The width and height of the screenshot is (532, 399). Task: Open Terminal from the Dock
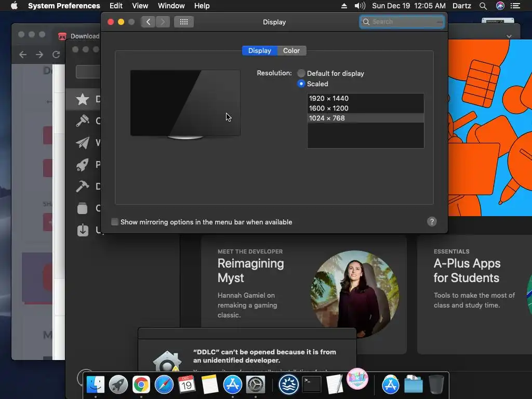[x=312, y=384]
